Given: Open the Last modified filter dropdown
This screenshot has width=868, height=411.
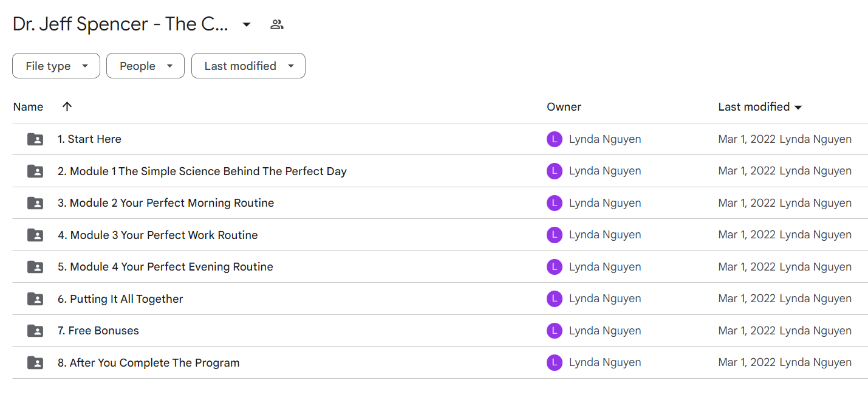Looking at the screenshot, I should pyautogui.click(x=248, y=66).
